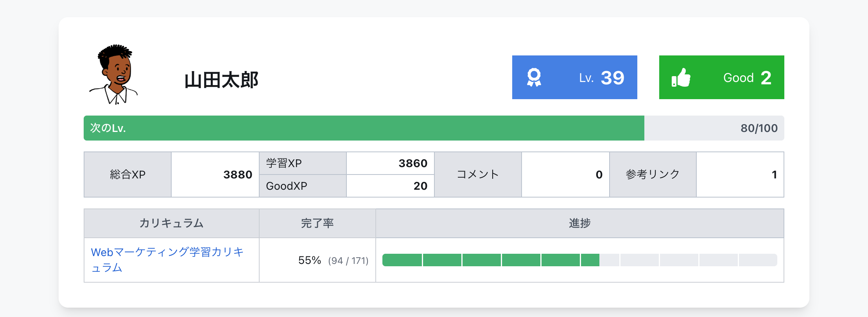Select the user name 山田太郎
Screen dimensions: 868x317
point(221,80)
